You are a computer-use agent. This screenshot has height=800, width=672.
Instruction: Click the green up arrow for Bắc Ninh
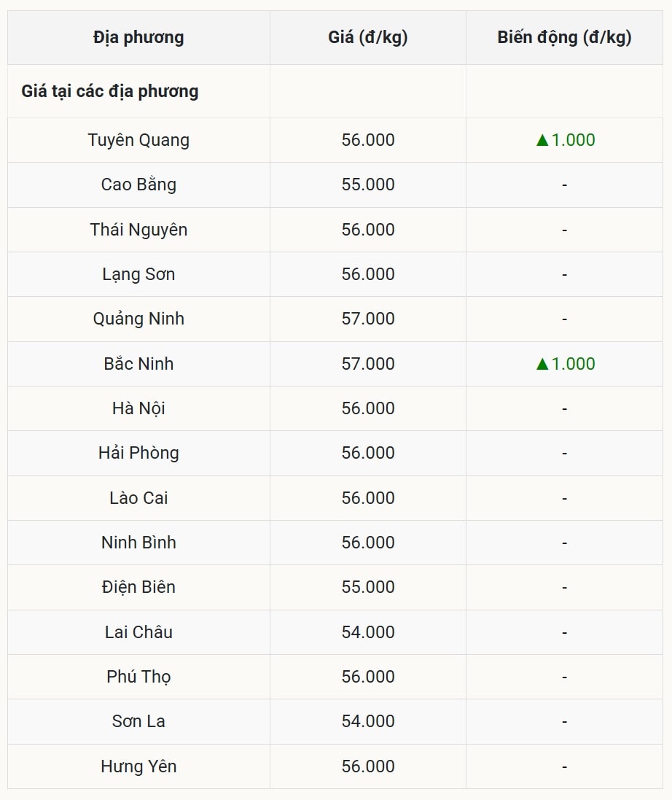tap(542, 364)
